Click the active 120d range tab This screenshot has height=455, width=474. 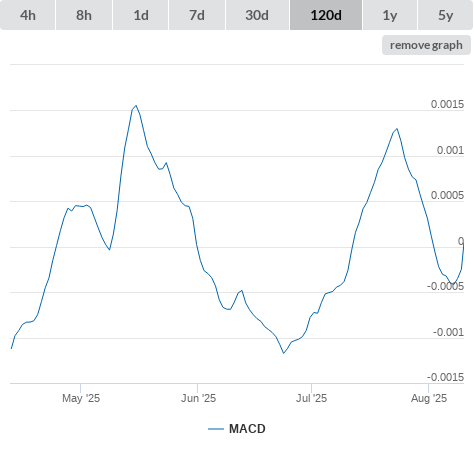tap(326, 15)
